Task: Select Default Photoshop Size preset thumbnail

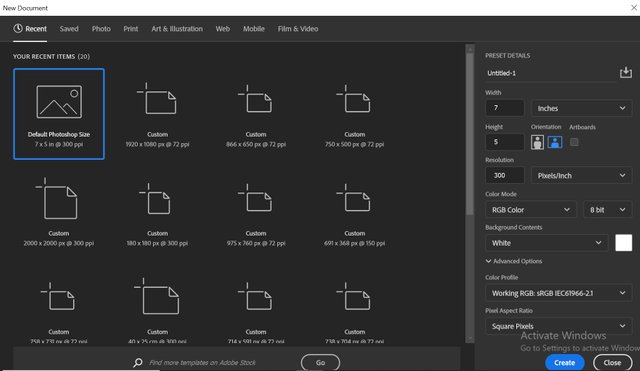Action: tap(59, 114)
